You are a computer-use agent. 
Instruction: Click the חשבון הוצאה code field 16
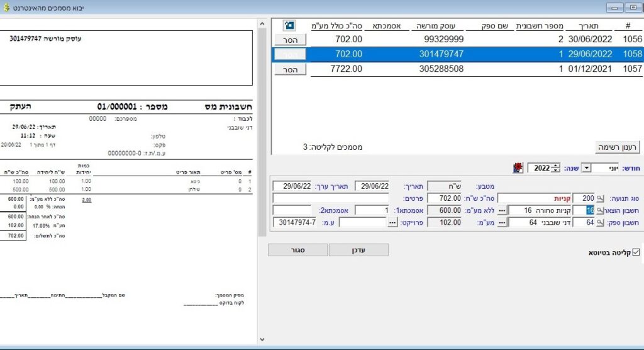(x=584, y=210)
